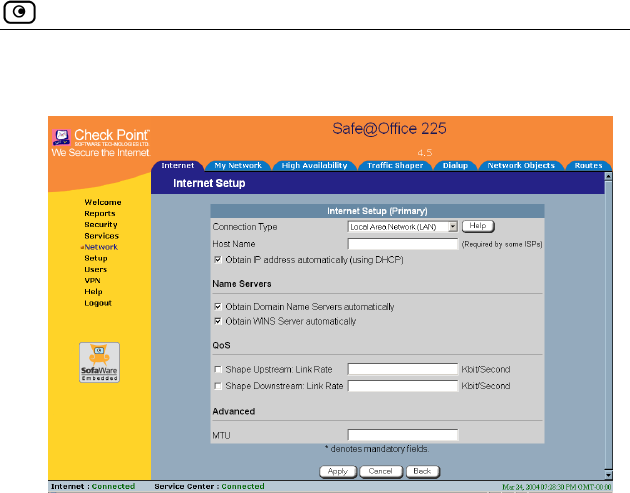Viewport: 630px width, 493px height.
Task: Click the Apply button
Action: click(338, 471)
